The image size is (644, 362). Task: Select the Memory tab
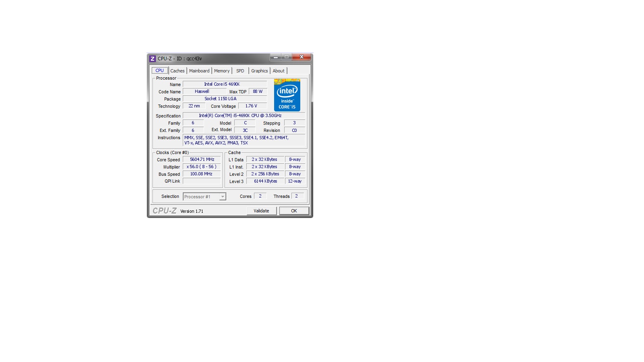pos(222,71)
